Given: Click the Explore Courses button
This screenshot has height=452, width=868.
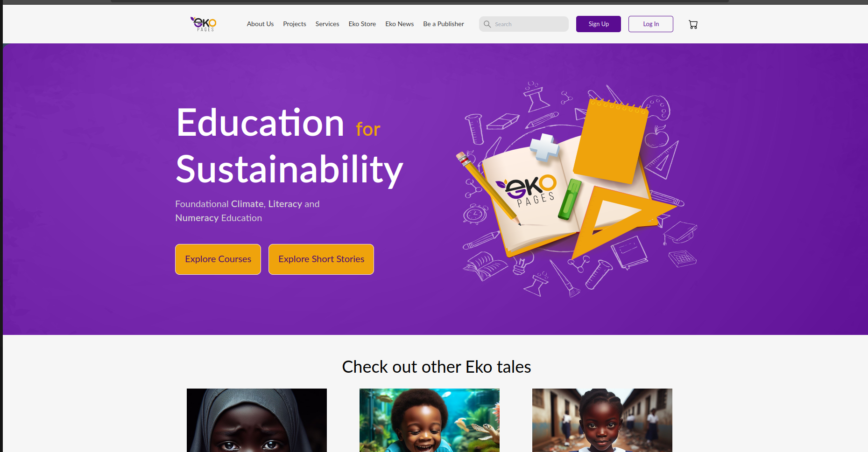Looking at the screenshot, I should pyautogui.click(x=218, y=259).
